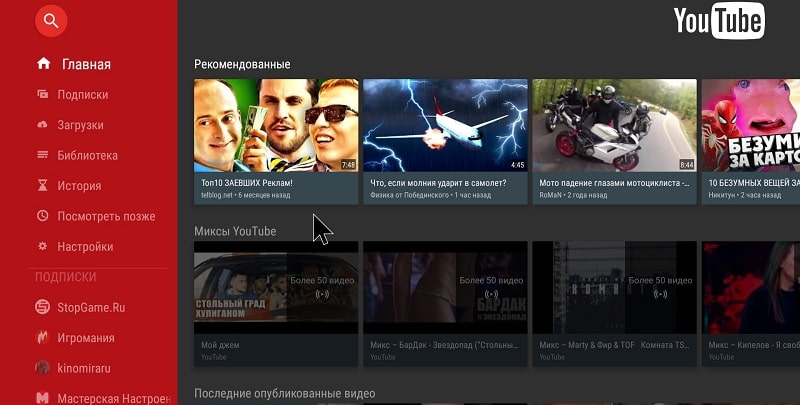Open the motorcycle crash video thumbnail

pos(614,126)
